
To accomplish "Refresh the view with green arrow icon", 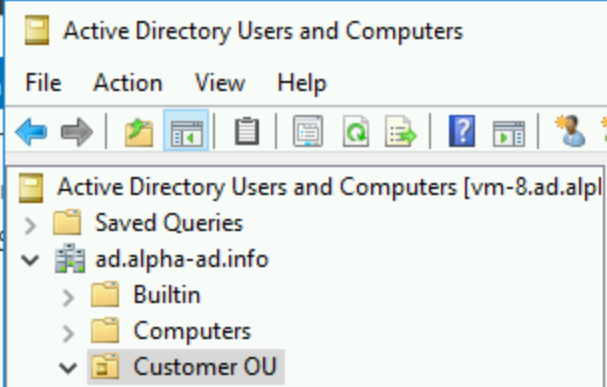I will [x=355, y=131].
